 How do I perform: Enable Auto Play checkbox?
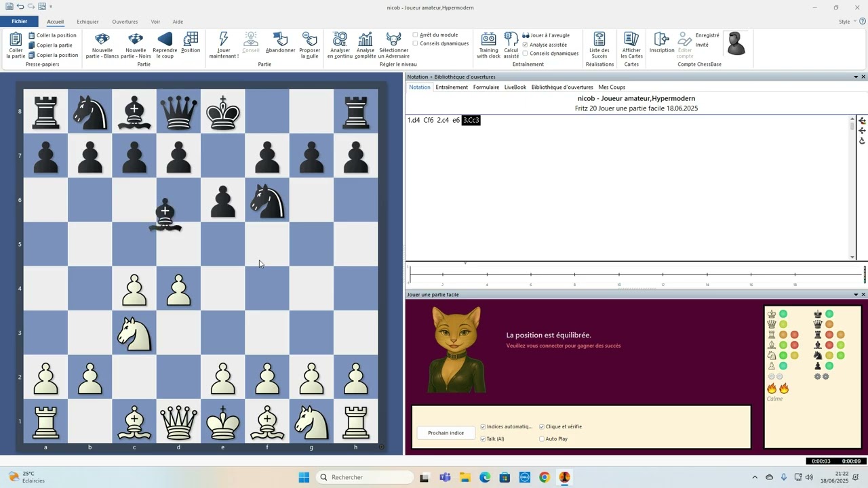pyautogui.click(x=542, y=439)
